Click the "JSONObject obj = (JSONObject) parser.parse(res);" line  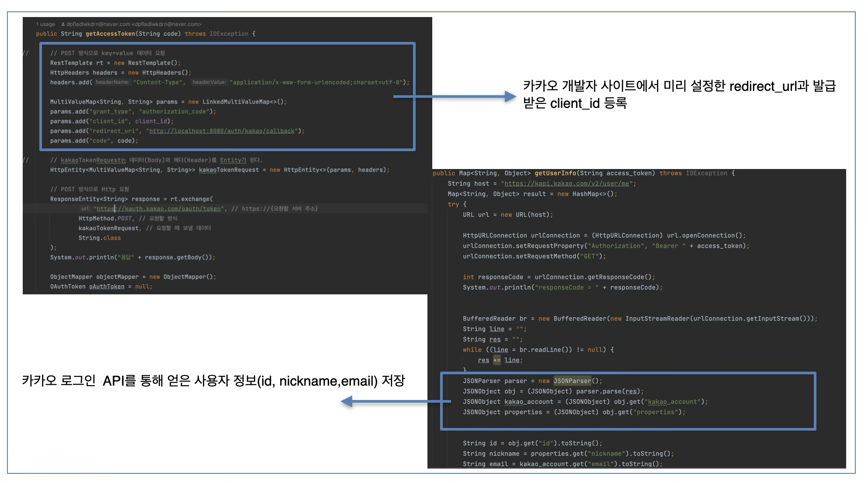pyautogui.click(x=553, y=391)
